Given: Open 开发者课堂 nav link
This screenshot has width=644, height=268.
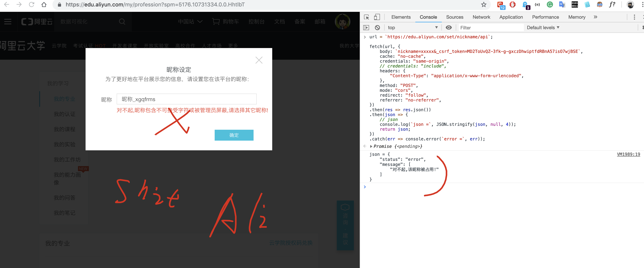Looking at the screenshot, I should pos(125,46).
